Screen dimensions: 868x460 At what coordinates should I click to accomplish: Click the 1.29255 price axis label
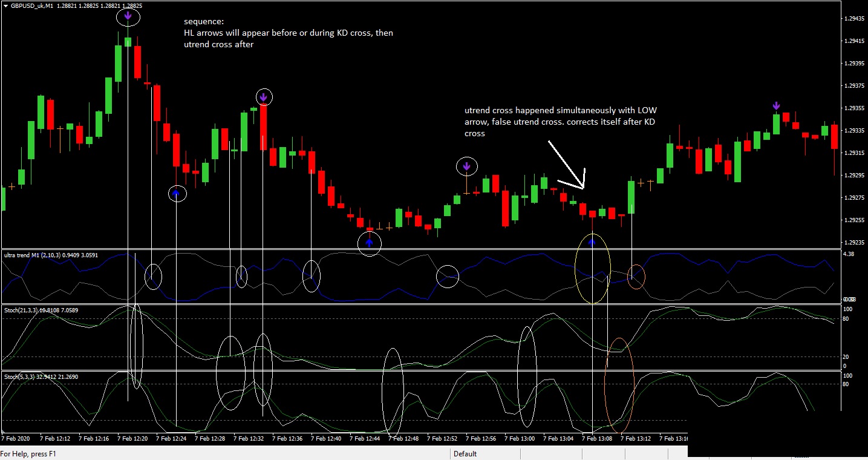853,220
